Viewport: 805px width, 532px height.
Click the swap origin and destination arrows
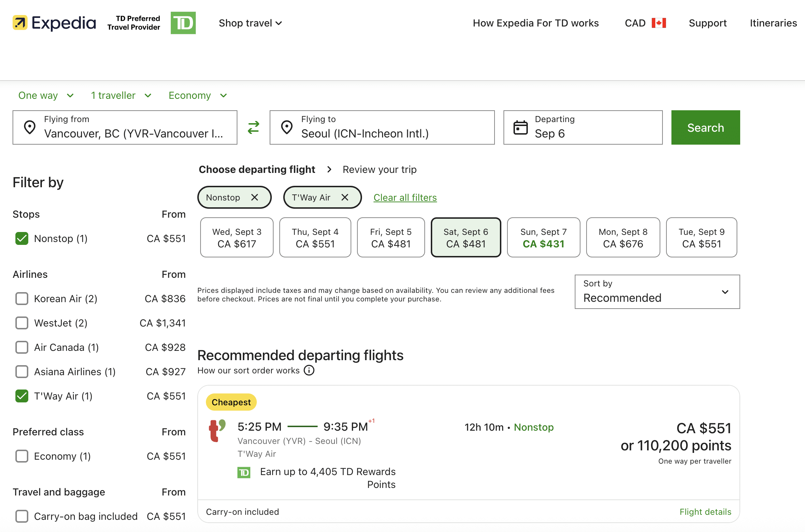(253, 127)
